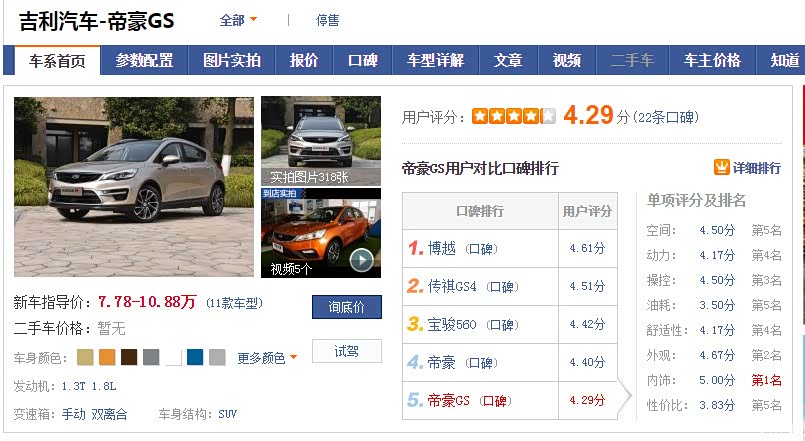The height and width of the screenshot is (441, 805).
Task: Select the blue body color swatch
Action: pos(195,357)
